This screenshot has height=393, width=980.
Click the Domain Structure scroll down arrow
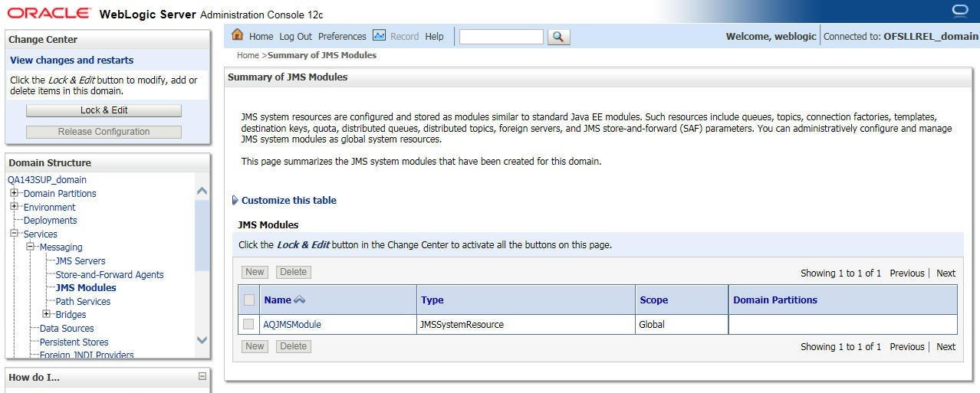pos(202,339)
